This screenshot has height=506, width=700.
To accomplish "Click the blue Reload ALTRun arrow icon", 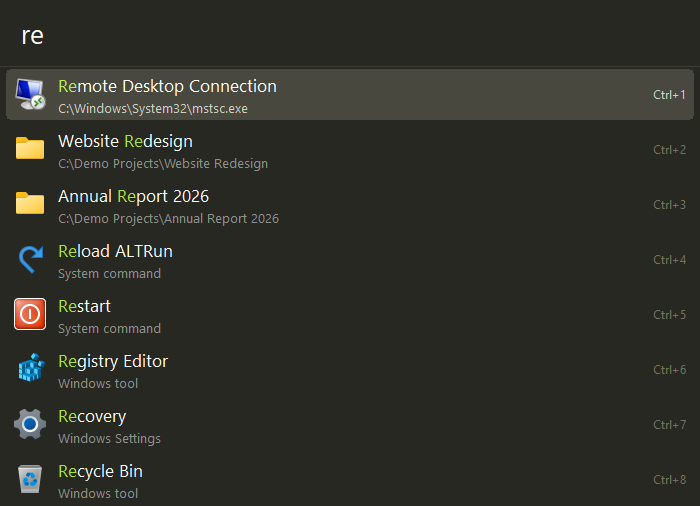I will tap(30, 259).
